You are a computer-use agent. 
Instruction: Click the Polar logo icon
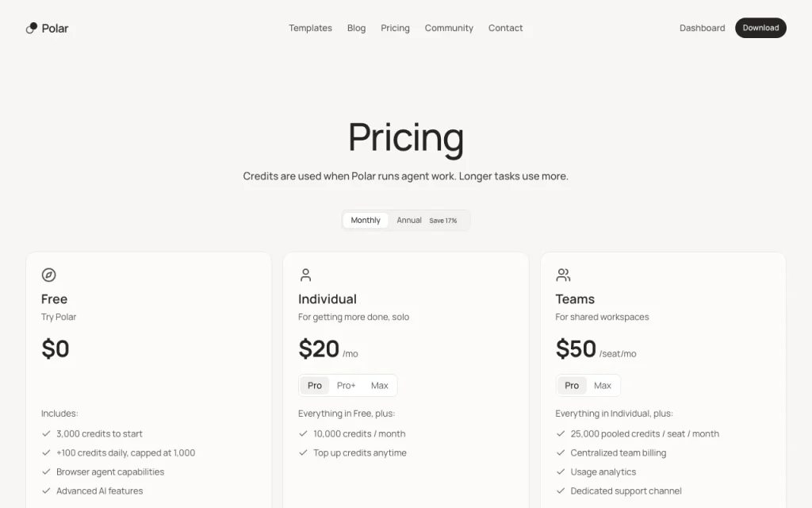pos(32,28)
